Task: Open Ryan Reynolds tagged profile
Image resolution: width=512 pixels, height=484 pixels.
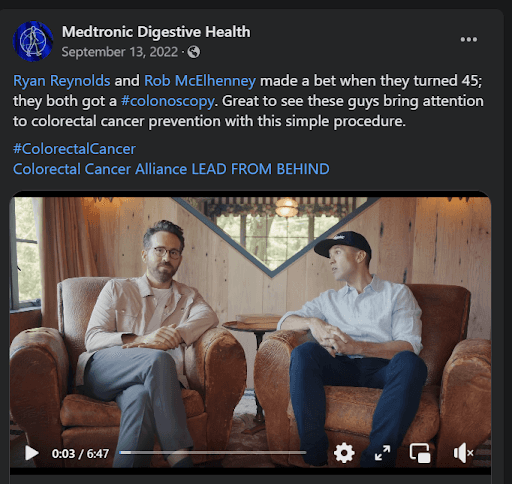Action: tap(62, 81)
